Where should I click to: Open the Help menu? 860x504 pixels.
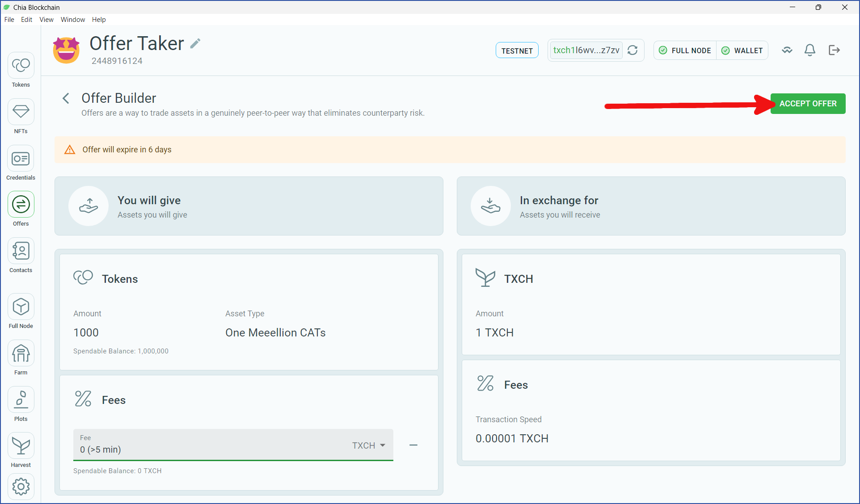(x=99, y=20)
